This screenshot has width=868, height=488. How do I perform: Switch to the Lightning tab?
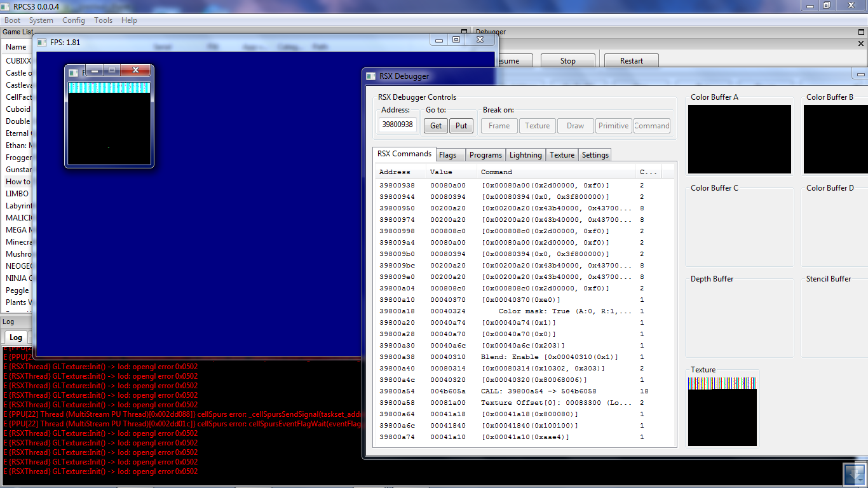point(526,155)
